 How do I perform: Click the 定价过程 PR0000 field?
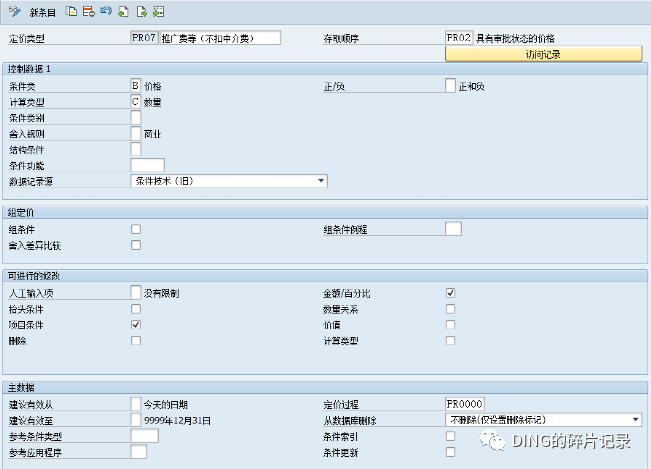tap(465, 404)
